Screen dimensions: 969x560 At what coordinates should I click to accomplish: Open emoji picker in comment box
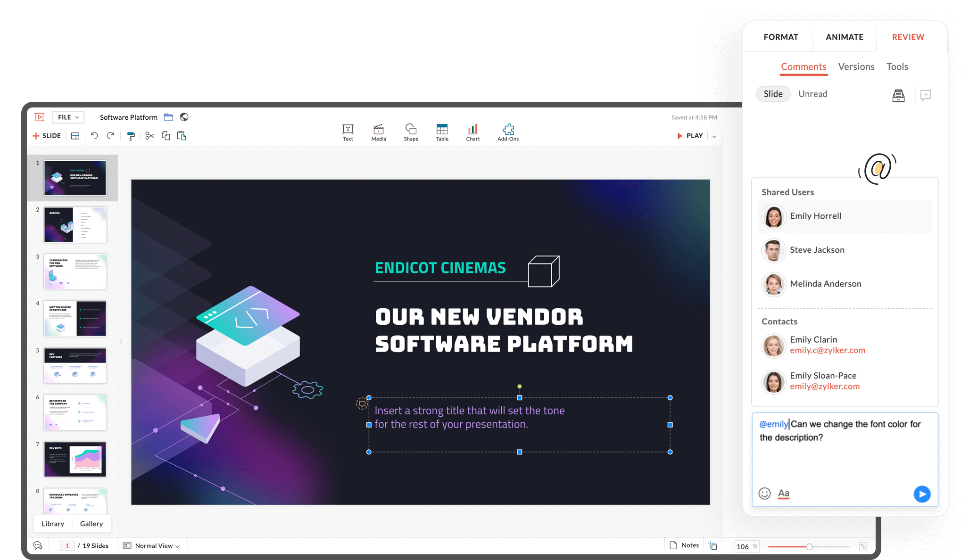(x=764, y=494)
